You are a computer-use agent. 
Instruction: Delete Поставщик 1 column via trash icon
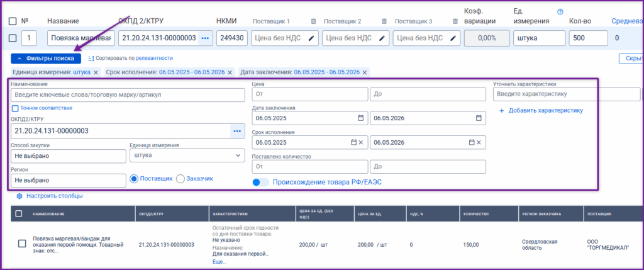coord(313,21)
